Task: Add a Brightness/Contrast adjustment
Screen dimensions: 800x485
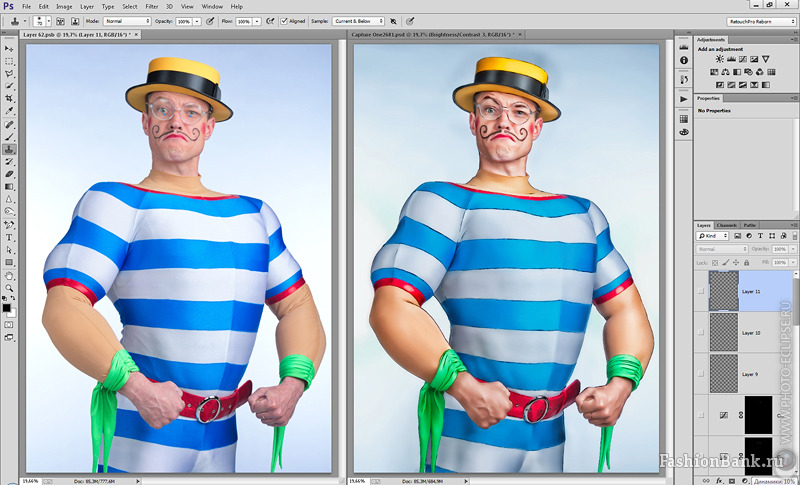Action: (719, 59)
